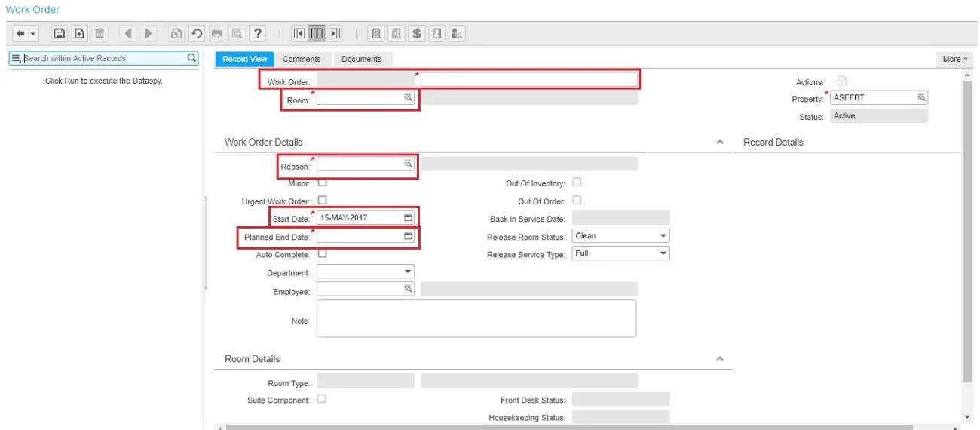Open the Start Date calendar picker
The width and height of the screenshot is (980, 430).
pyautogui.click(x=409, y=217)
